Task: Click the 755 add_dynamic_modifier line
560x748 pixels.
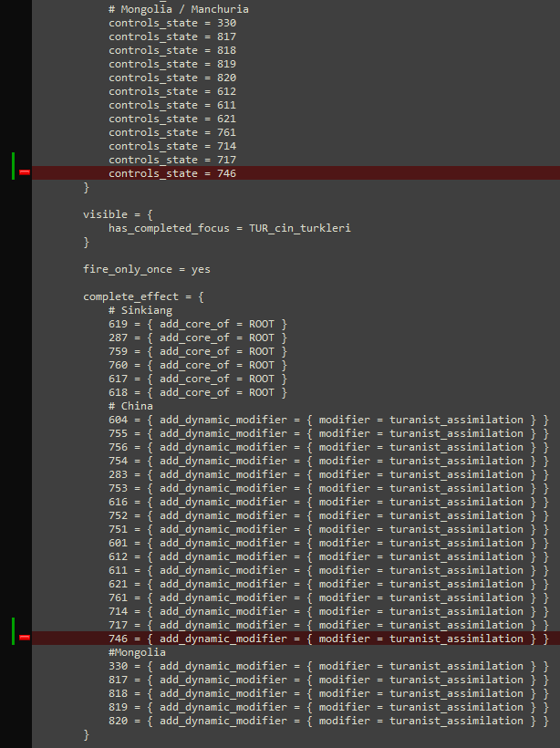Action: click(328, 433)
